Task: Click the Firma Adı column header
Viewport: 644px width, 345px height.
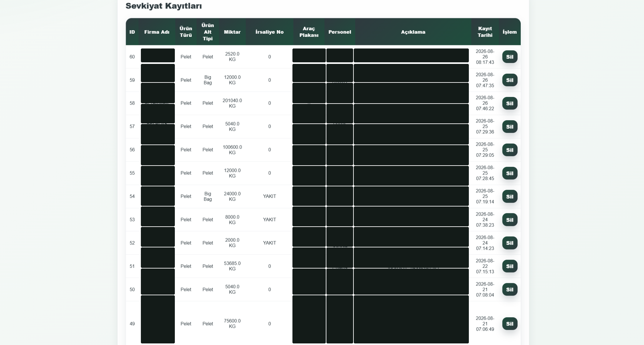Action: [x=157, y=32]
